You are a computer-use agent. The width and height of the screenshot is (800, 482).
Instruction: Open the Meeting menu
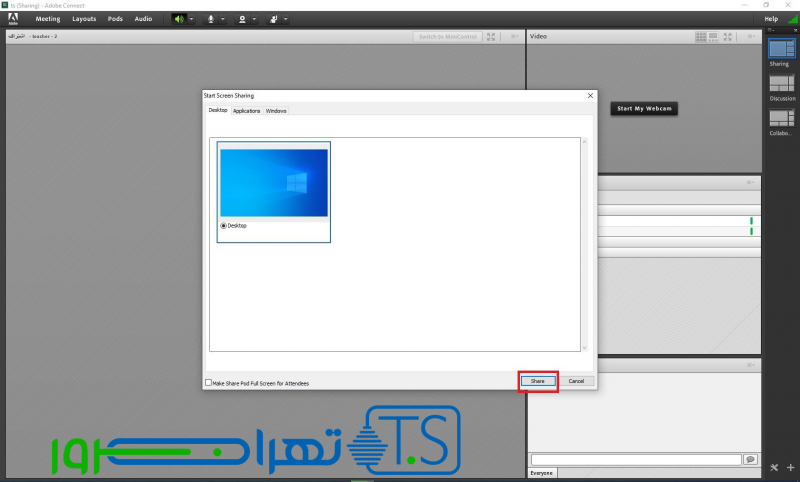click(x=47, y=19)
